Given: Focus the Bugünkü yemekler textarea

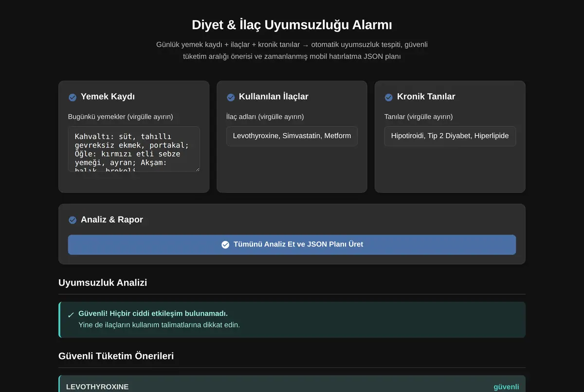Looking at the screenshot, I should click(134, 149).
